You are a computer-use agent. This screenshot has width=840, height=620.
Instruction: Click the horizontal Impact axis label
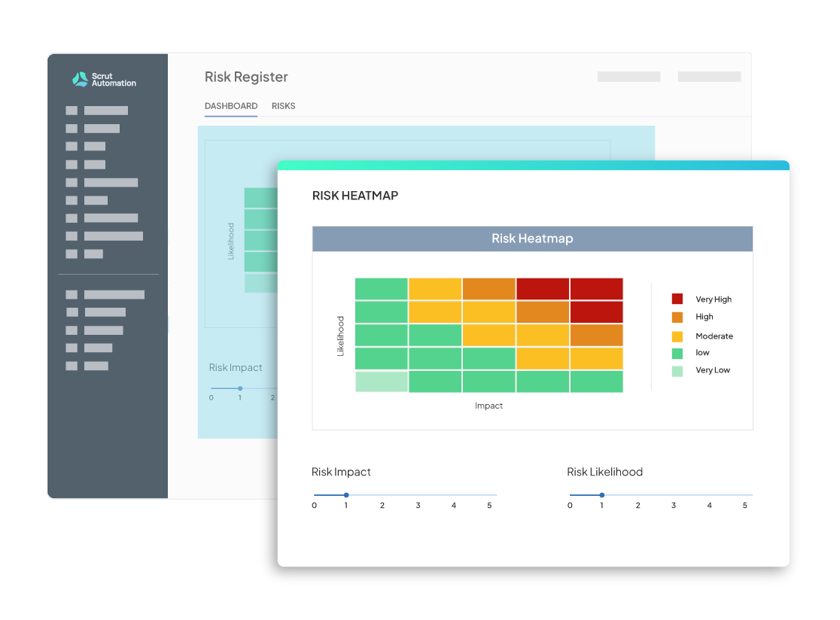[x=488, y=406]
